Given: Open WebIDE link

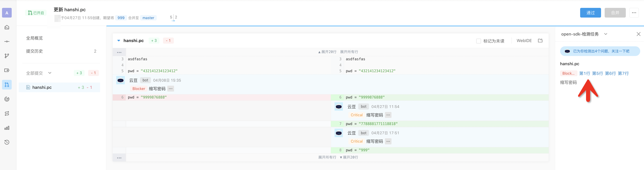Looking at the screenshot, I should point(524,40).
